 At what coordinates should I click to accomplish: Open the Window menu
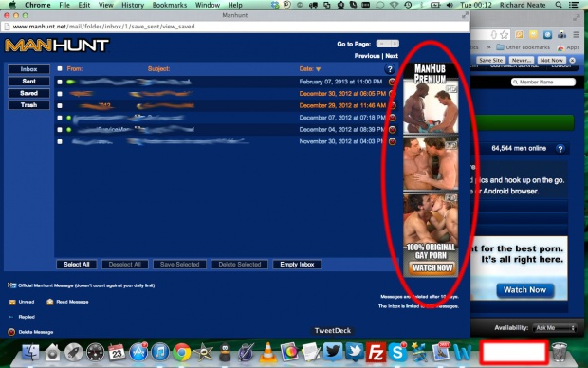pos(208,5)
